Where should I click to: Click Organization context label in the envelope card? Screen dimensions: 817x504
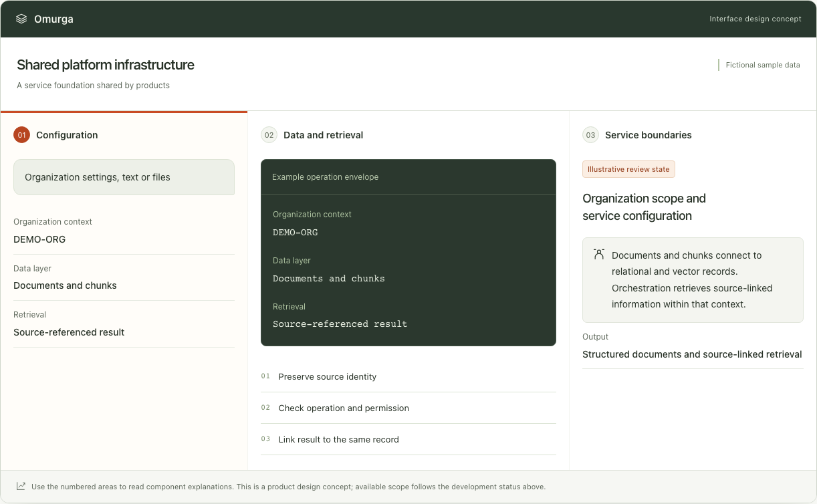click(x=312, y=215)
